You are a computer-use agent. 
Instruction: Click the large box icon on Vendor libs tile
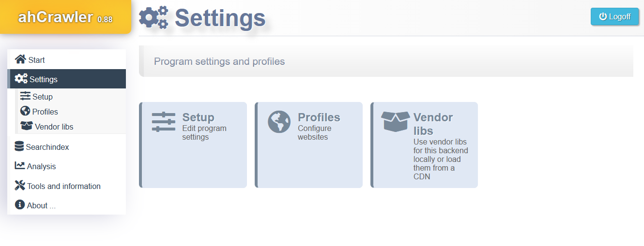(396, 121)
